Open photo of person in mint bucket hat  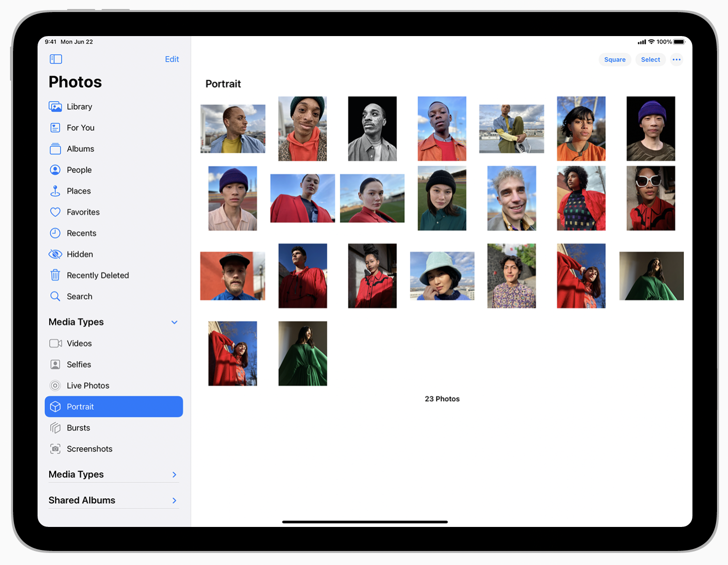442,276
